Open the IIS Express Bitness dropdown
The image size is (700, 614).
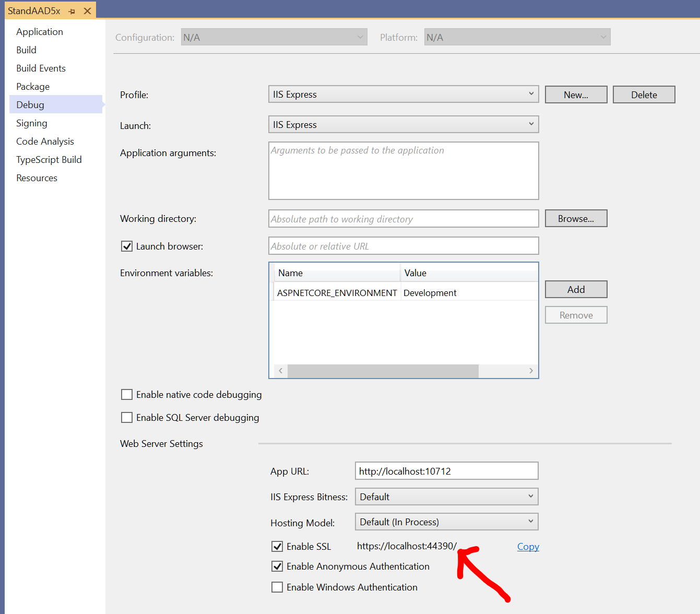[x=530, y=497]
